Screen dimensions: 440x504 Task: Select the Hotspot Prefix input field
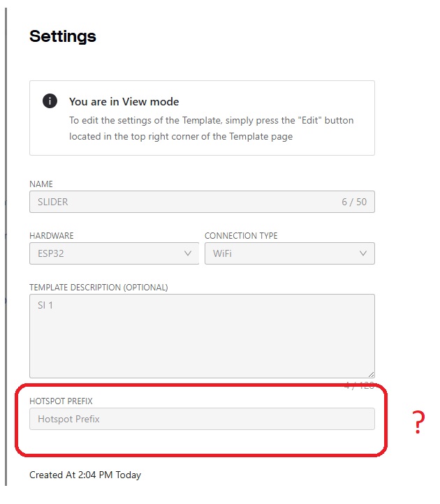click(x=202, y=419)
